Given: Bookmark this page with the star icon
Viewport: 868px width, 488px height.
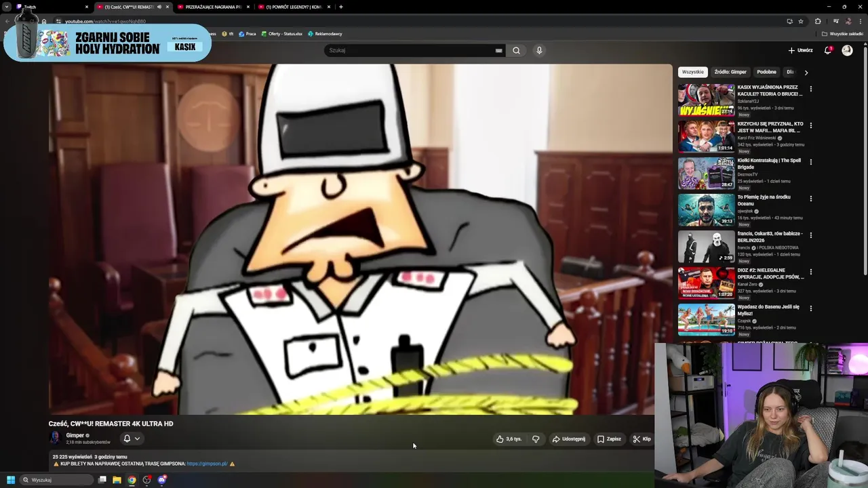Looking at the screenshot, I should [800, 21].
